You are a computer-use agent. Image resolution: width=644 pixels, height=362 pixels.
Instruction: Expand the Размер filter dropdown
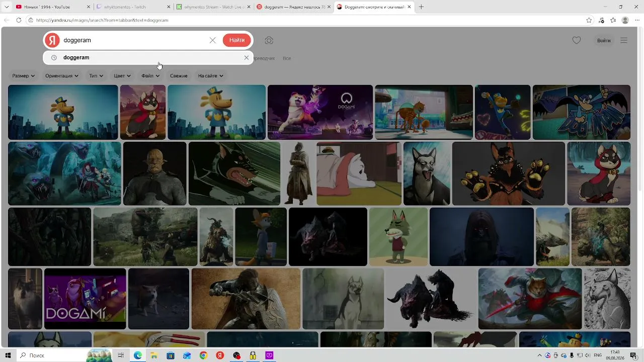point(24,76)
